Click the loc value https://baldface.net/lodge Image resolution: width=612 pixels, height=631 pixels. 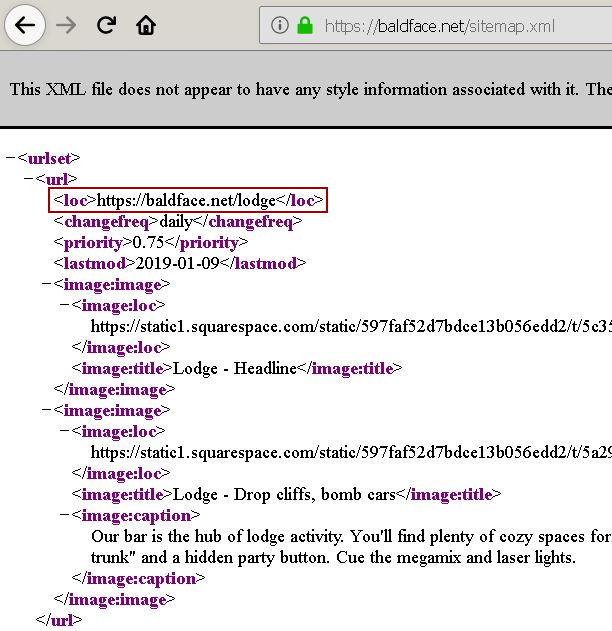[186, 200]
